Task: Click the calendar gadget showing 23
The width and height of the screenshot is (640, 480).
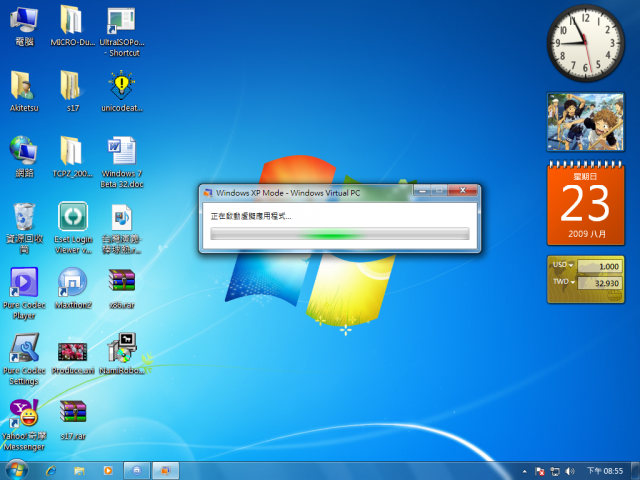Action: click(585, 203)
